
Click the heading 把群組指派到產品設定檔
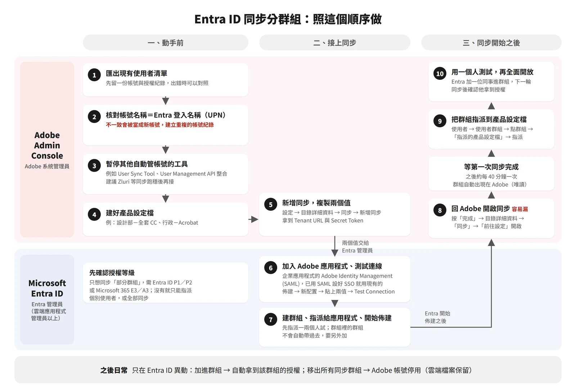click(x=489, y=119)
